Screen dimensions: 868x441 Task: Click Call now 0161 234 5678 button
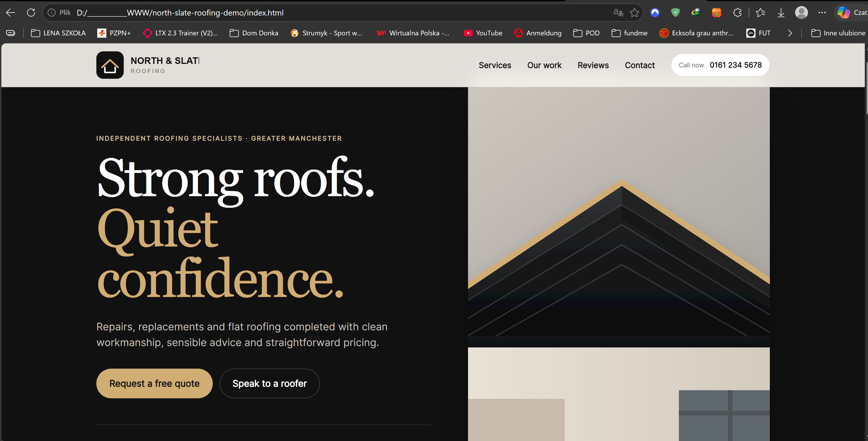[720, 65]
